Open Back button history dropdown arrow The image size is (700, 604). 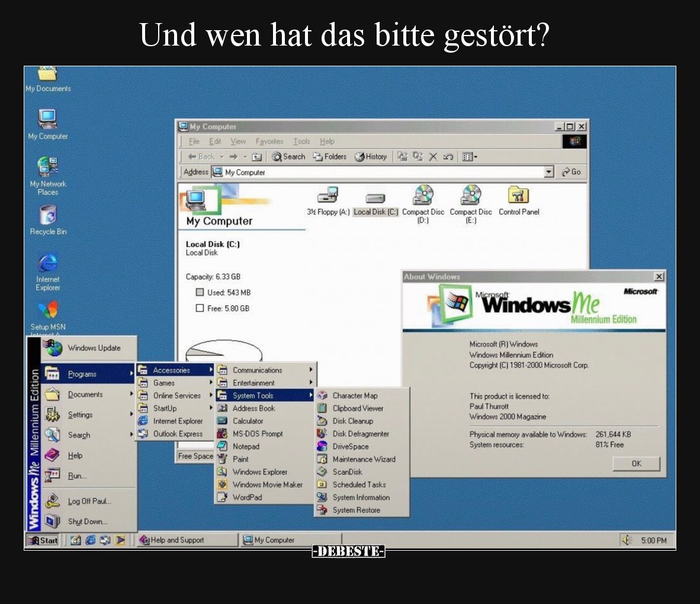coord(221,157)
